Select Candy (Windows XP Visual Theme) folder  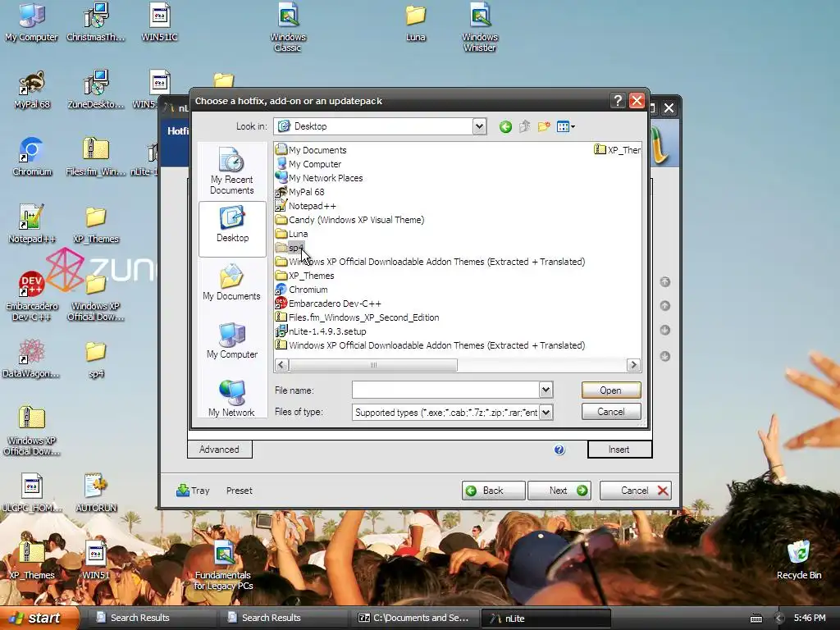click(x=349, y=220)
